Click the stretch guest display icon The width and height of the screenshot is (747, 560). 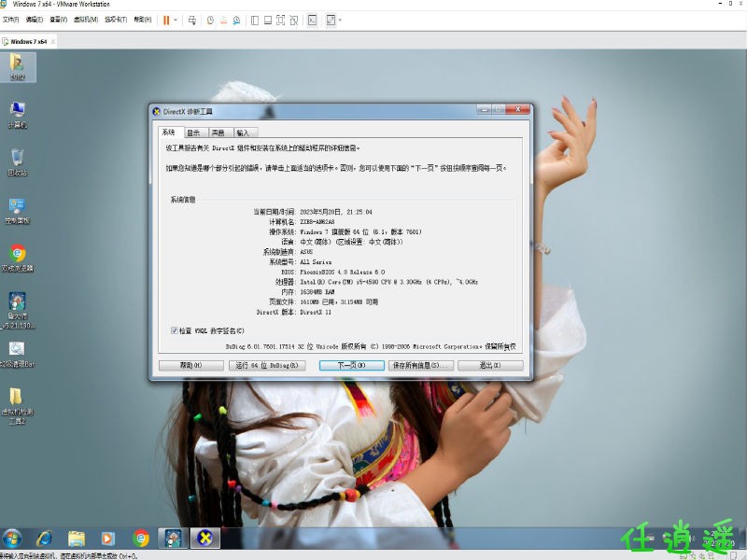click(x=331, y=20)
